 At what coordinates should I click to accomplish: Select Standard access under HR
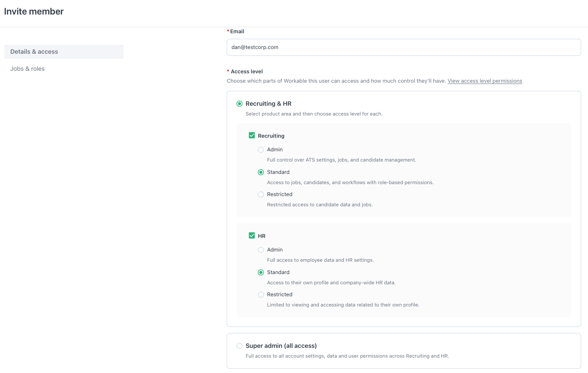(x=261, y=272)
